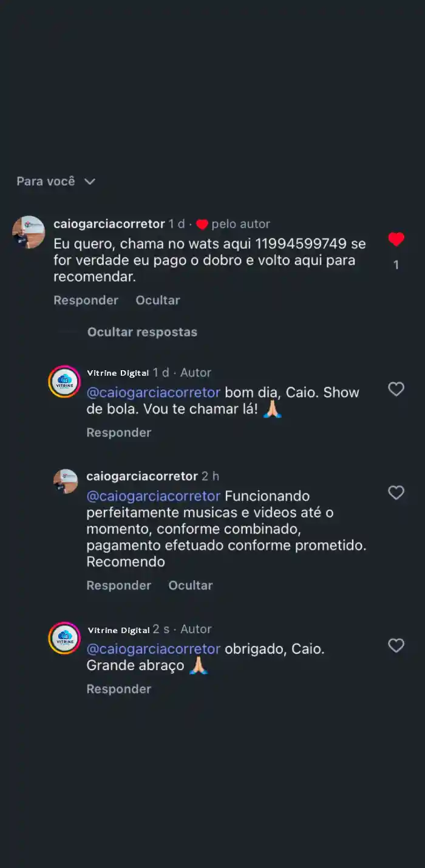Reply to the first comment with 'Responder'
The image size is (425, 868).
click(x=86, y=300)
